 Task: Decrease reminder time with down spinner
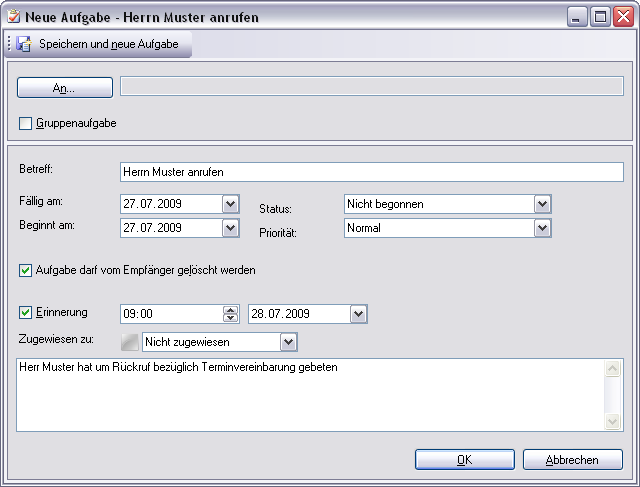pyautogui.click(x=231, y=318)
